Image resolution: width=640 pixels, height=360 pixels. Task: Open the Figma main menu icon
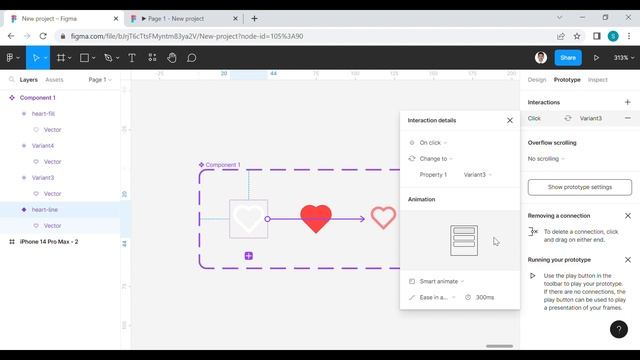[x=10, y=58]
